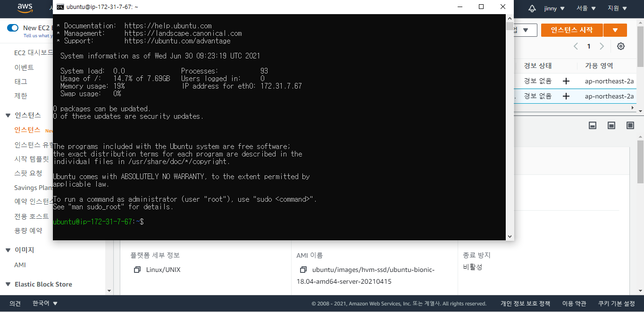This screenshot has height=312, width=644.
Task: Click the https://help.ubuntu.com text in terminal
Action: (168, 26)
